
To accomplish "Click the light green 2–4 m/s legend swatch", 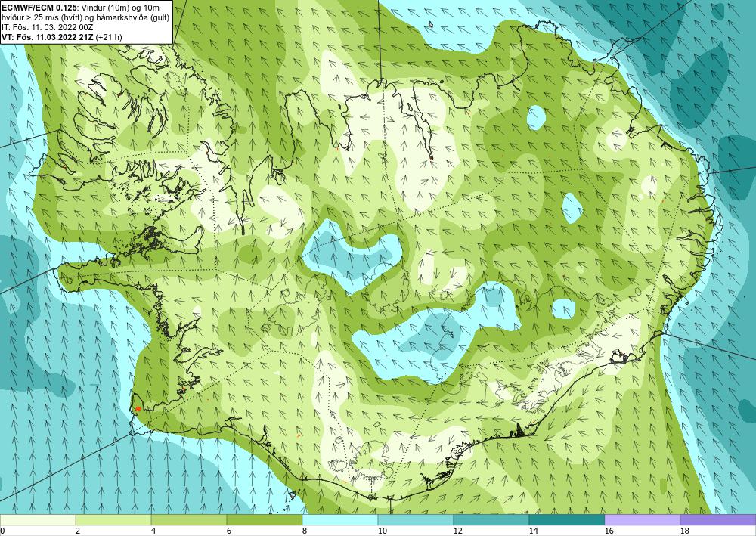I will 113,520.
